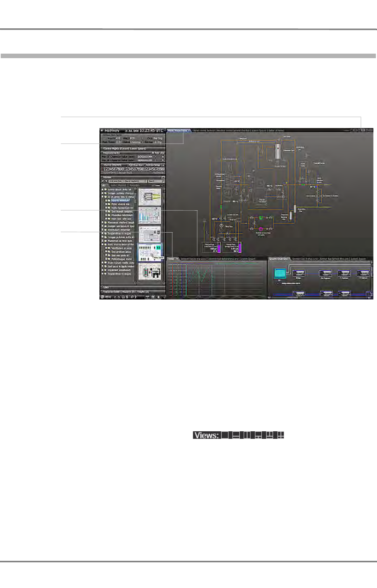
Task: Select the System Overview tab in the bottom-right view
Action: 279,259
